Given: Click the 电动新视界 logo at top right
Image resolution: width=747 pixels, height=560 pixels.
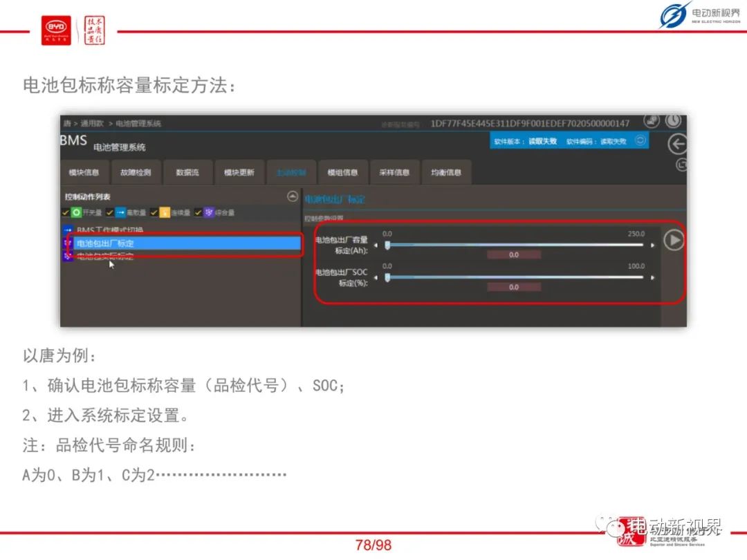Looking at the screenshot, I should tap(700, 15).
